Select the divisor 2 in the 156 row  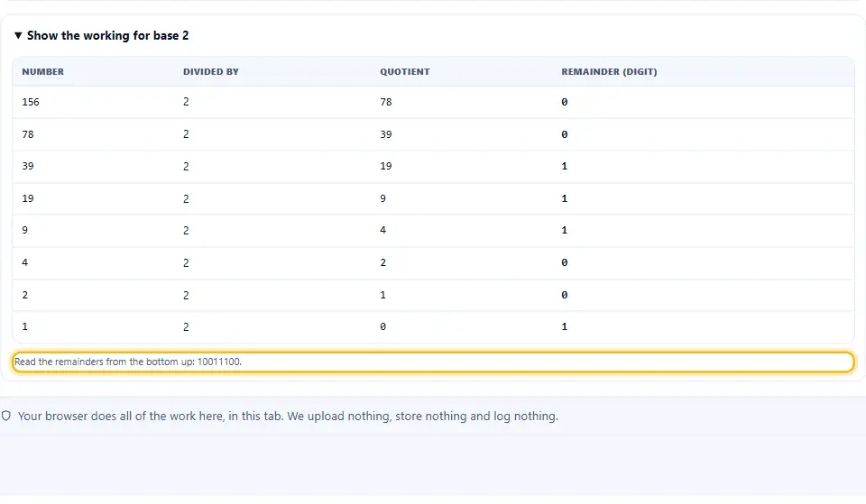[x=186, y=102]
